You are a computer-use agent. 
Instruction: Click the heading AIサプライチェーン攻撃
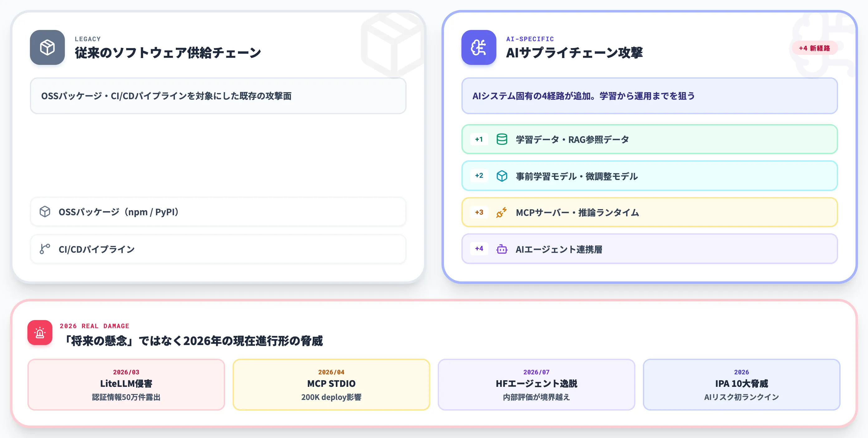(574, 53)
